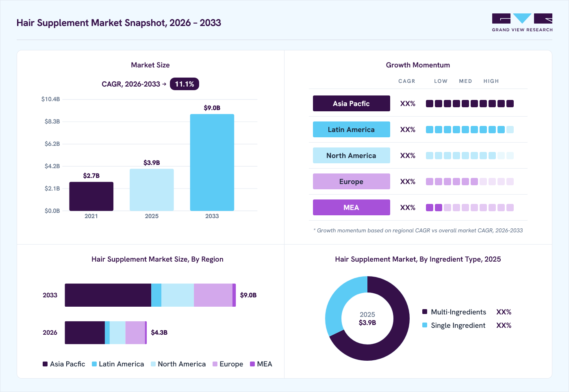Image resolution: width=569 pixels, height=392 pixels.
Task: Click North America legend color swatch
Action: [153, 364]
